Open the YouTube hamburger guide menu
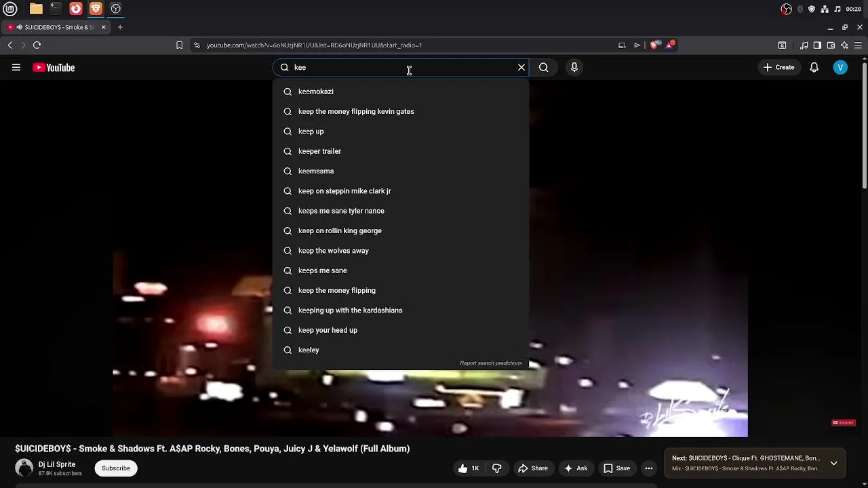 [x=16, y=67]
